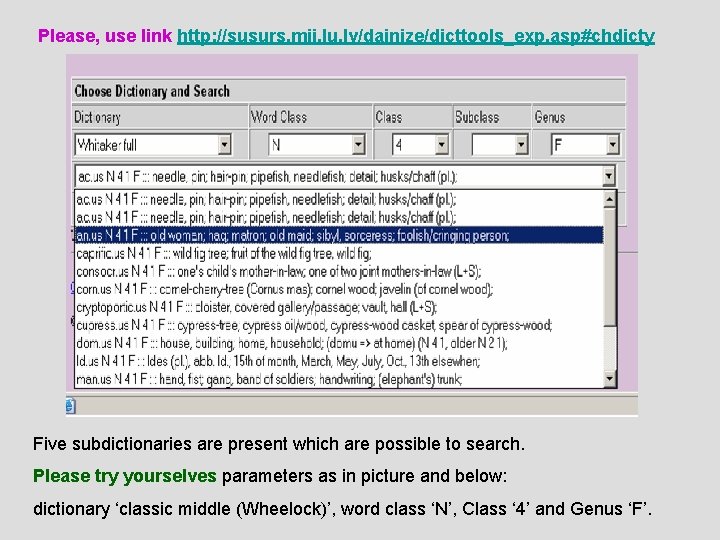Open the Dictionary dropdown showing Whitaker full

(x=224, y=145)
